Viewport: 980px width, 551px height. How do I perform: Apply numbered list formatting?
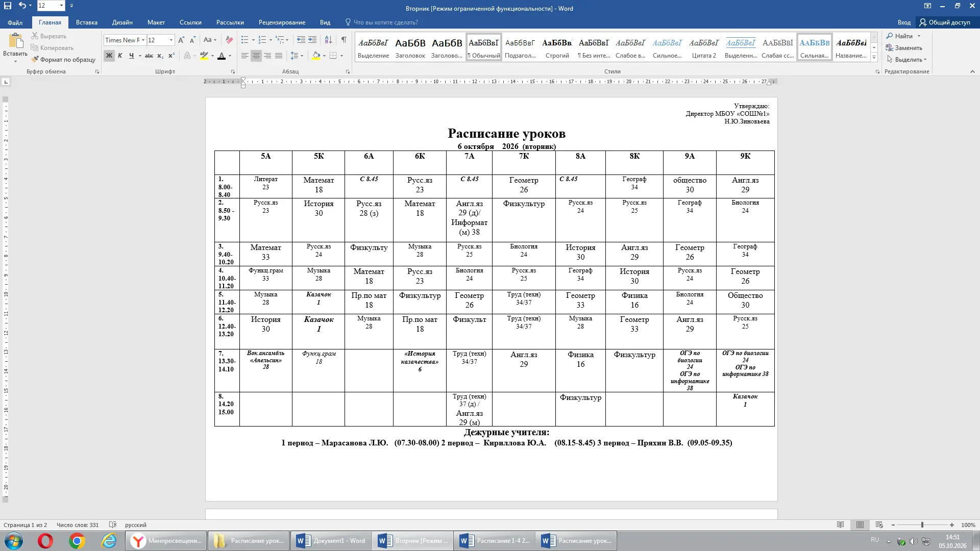[262, 40]
